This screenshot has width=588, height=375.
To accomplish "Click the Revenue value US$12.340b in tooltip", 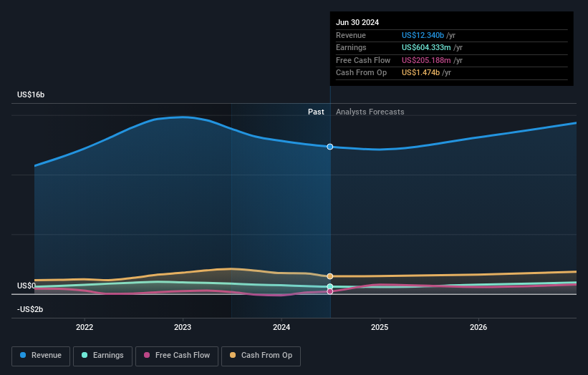I will click(423, 35).
